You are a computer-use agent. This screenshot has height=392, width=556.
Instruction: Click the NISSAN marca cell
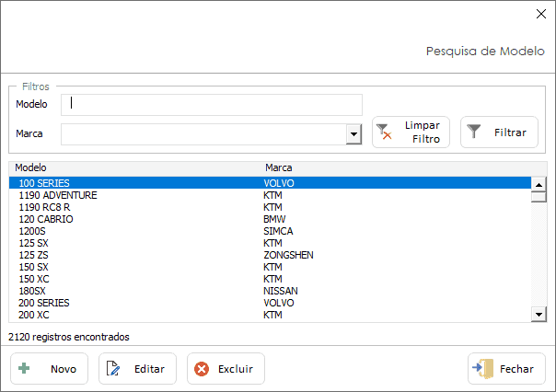tap(281, 291)
